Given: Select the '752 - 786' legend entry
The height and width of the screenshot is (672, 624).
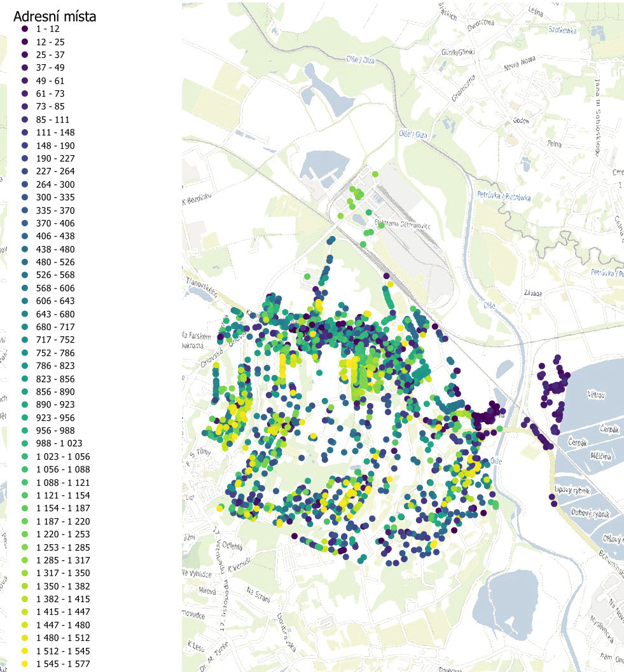Looking at the screenshot, I should click(48, 353).
